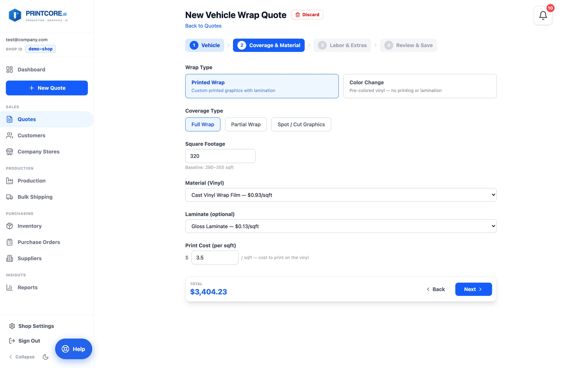Choose Partial Wrap coverage
This screenshot has height=368, width=588.
click(x=246, y=124)
